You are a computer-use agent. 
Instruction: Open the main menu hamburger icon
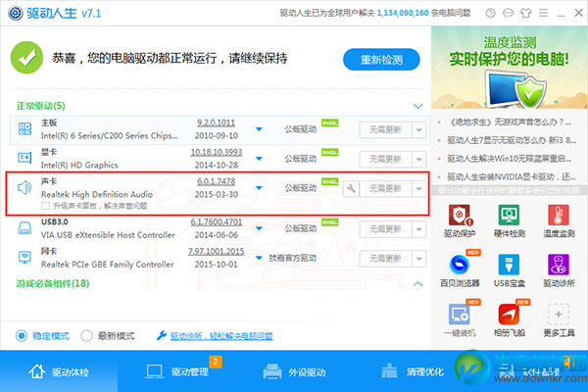pos(543,13)
